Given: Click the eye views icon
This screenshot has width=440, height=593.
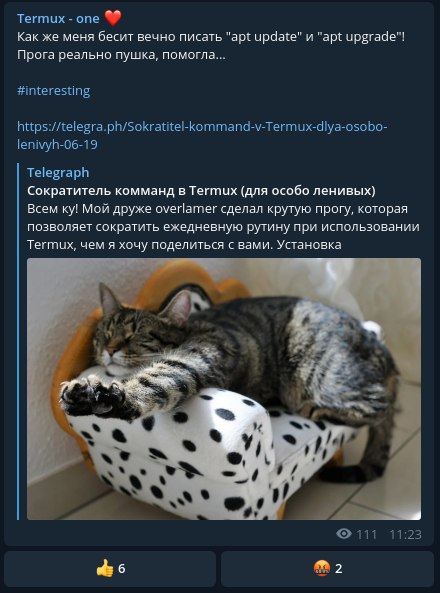Looking at the screenshot, I should pos(344,534).
